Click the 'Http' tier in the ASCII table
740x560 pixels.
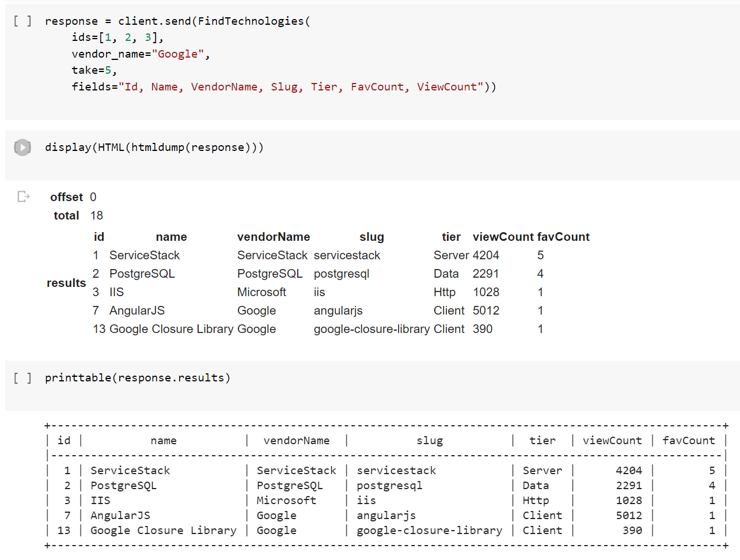[x=536, y=501]
